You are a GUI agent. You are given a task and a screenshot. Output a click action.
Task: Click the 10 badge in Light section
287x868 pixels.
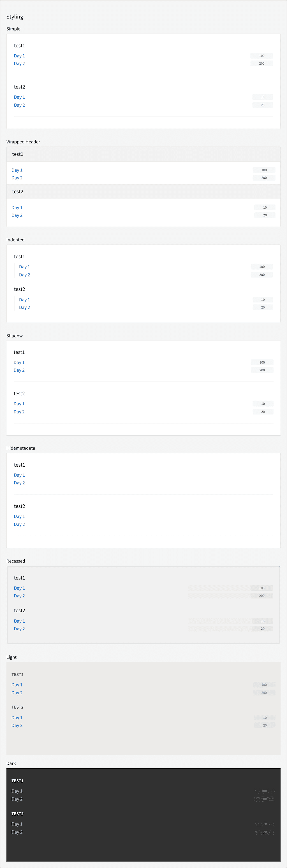[265, 718]
